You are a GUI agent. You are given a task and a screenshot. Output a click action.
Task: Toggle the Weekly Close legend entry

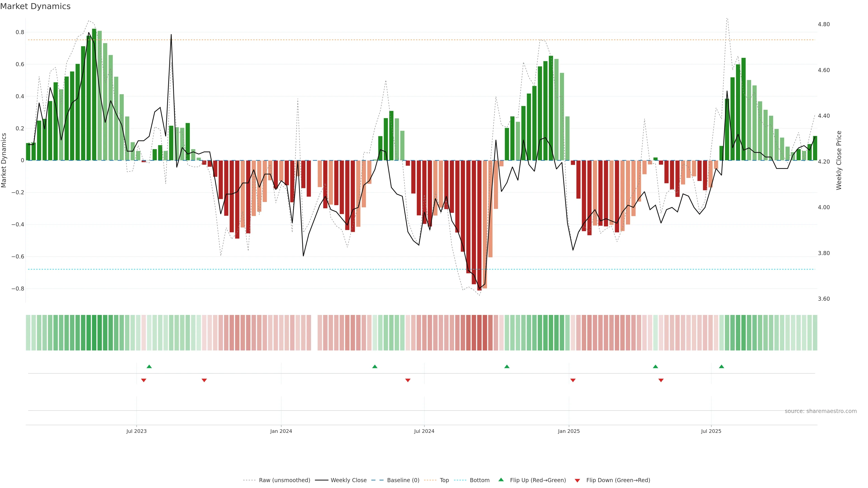[x=348, y=480]
